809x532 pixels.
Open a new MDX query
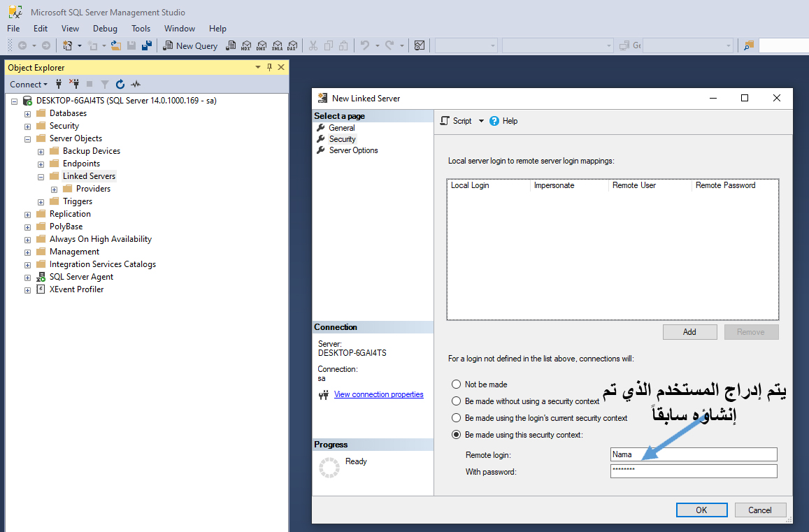pos(246,46)
